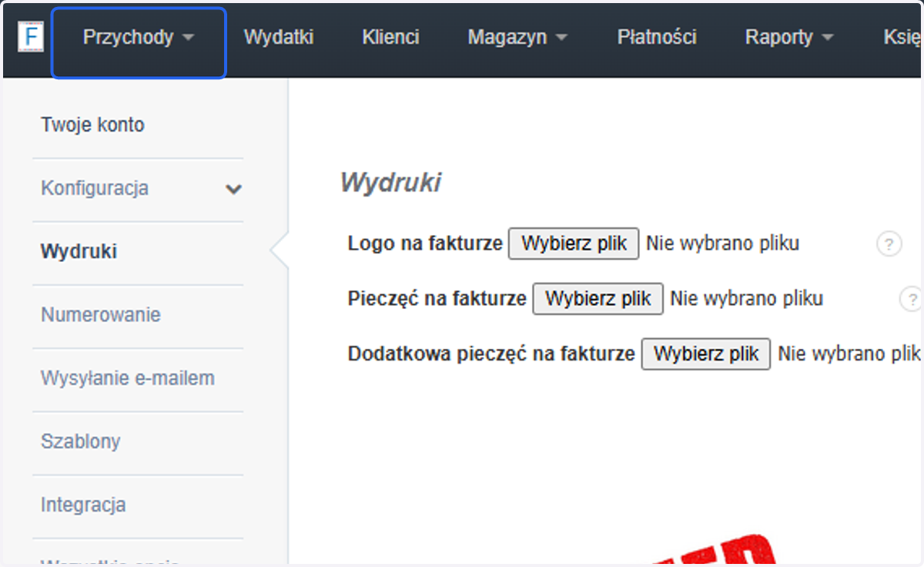Choose file for Pieczęć na fakturze
The height and width of the screenshot is (567, 924).
[x=598, y=298]
